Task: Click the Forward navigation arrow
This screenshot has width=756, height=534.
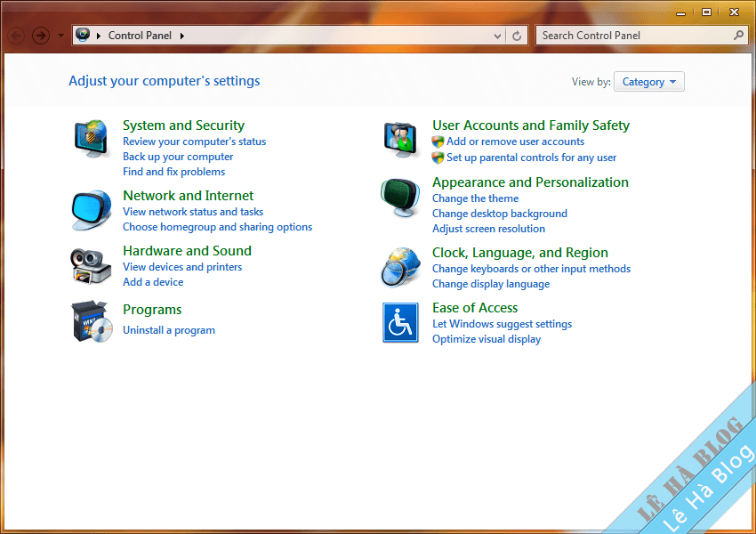Action: point(41,36)
